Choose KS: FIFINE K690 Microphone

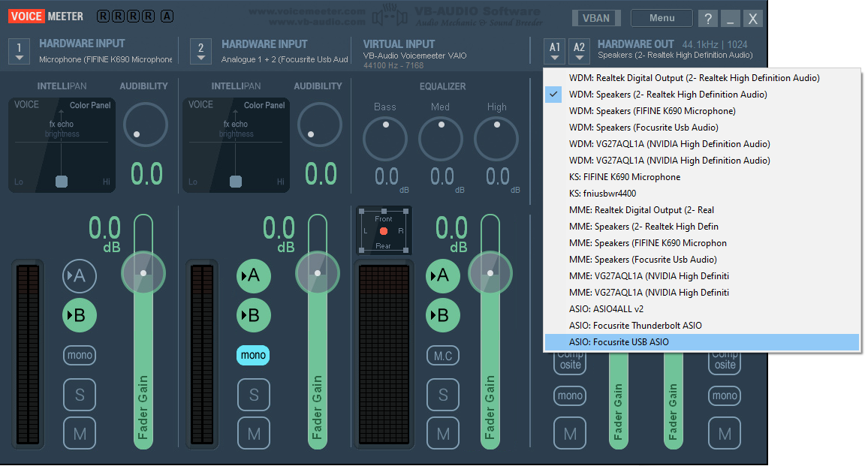[702, 177]
